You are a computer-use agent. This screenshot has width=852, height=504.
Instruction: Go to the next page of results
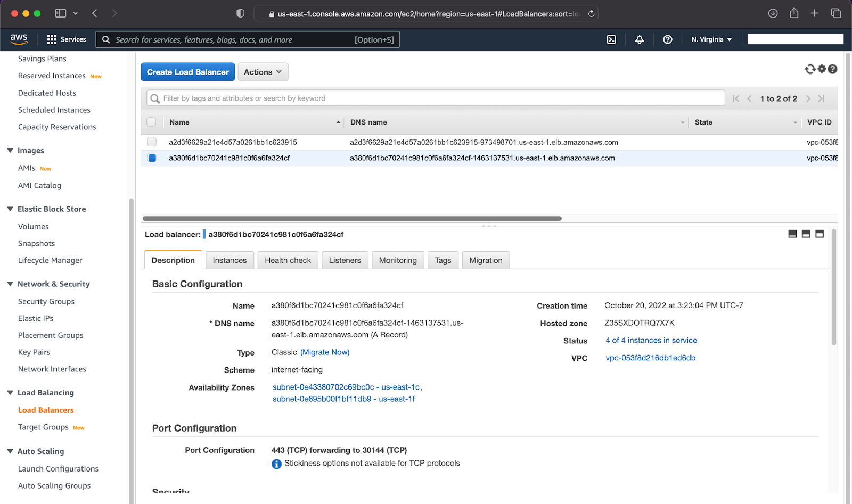(808, 98)
